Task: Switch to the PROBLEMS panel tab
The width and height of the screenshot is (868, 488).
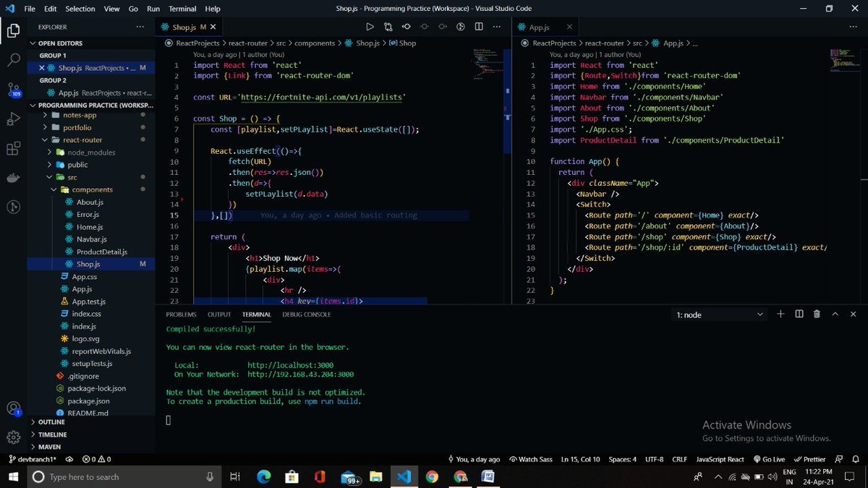Action: click(x=181, y=314)
